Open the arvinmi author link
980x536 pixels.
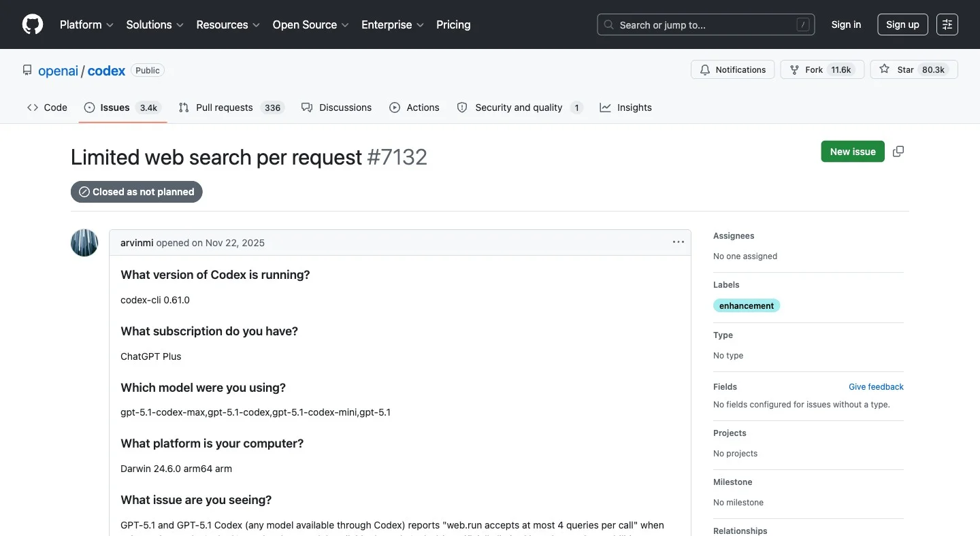coord(137,243)
